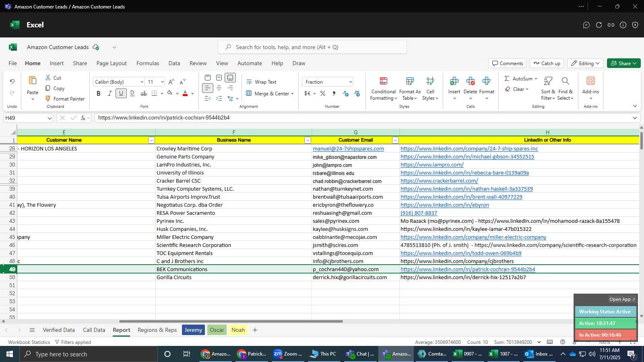644x362 pixels.
Task: Click the Top Align icon
Action: [208, 78]
